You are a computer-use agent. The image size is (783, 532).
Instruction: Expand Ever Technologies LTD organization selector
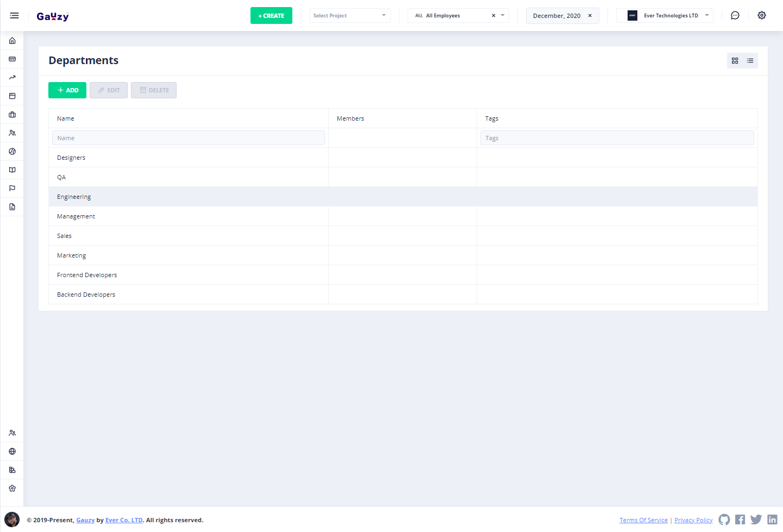pyautogui.click(x=665, y=16)
